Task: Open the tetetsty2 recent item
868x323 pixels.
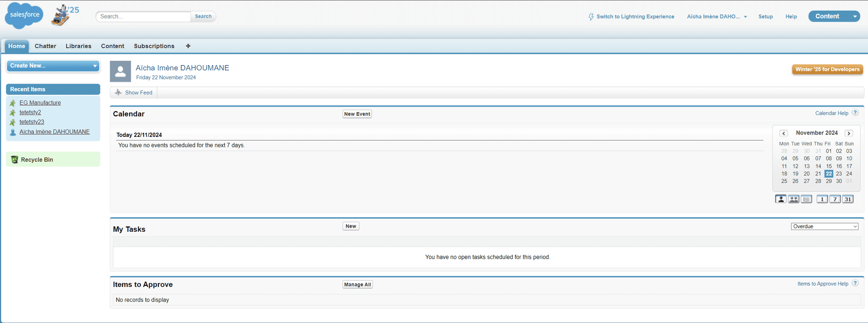Action: (30, 112)
